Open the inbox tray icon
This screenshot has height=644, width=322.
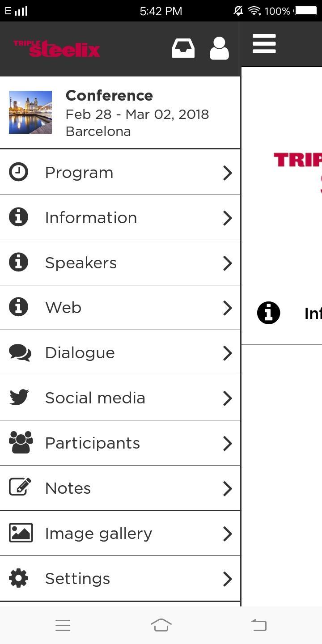point(183,48)
